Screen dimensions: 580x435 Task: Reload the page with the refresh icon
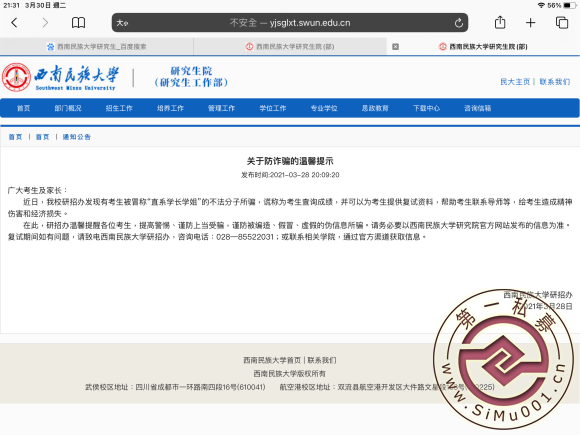[459, 23]
